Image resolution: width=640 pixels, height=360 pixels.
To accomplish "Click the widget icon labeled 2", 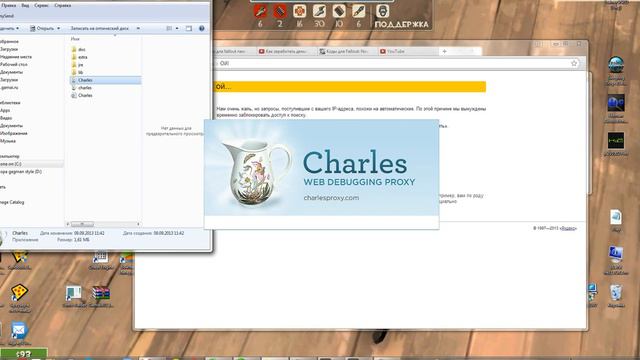I will tap(280, 11).
